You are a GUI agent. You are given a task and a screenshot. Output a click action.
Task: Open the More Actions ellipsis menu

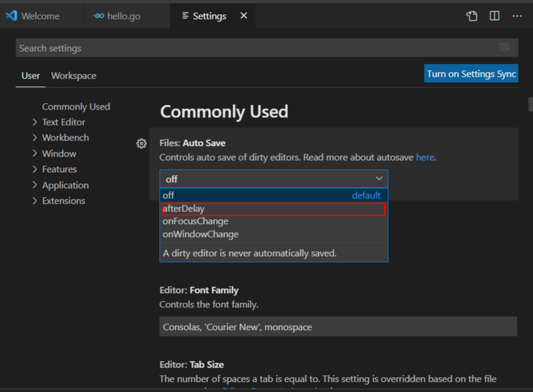(517, 16)
